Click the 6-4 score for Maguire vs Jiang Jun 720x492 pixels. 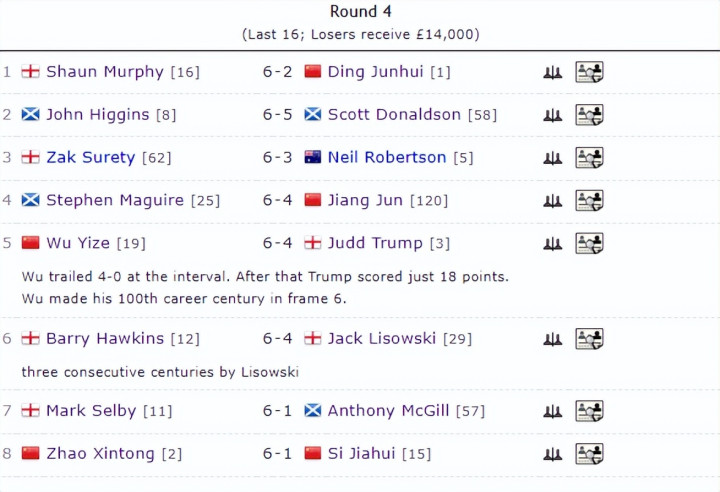tap(278, 201)
